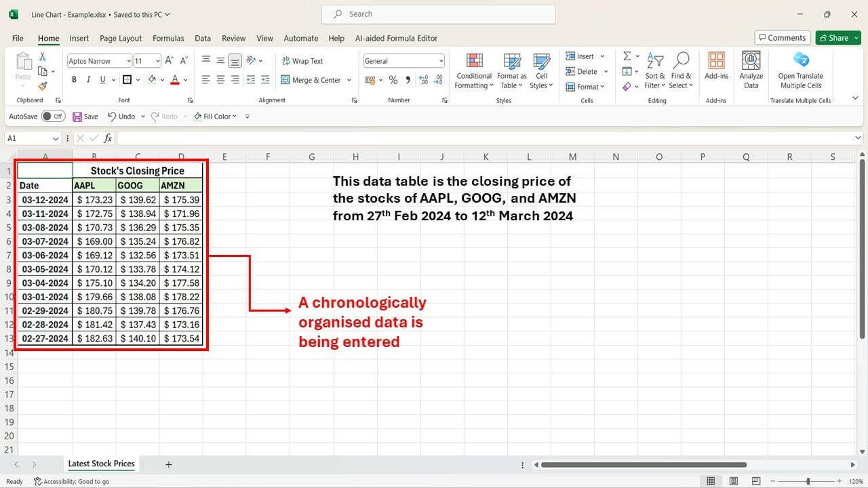
Task: Decrease font size with smaller A icon
Action: (184, 61)
